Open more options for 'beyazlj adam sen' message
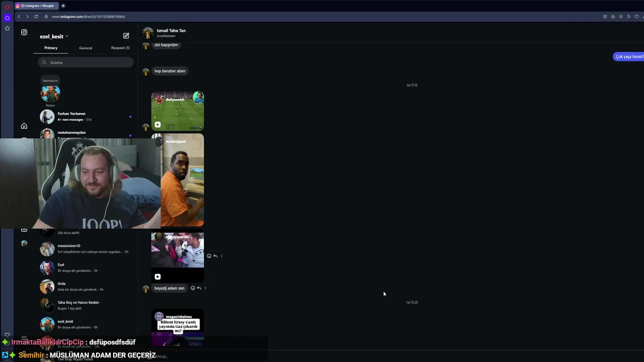The width and height of the screenshot is (644, 362). tap(205, 288)
